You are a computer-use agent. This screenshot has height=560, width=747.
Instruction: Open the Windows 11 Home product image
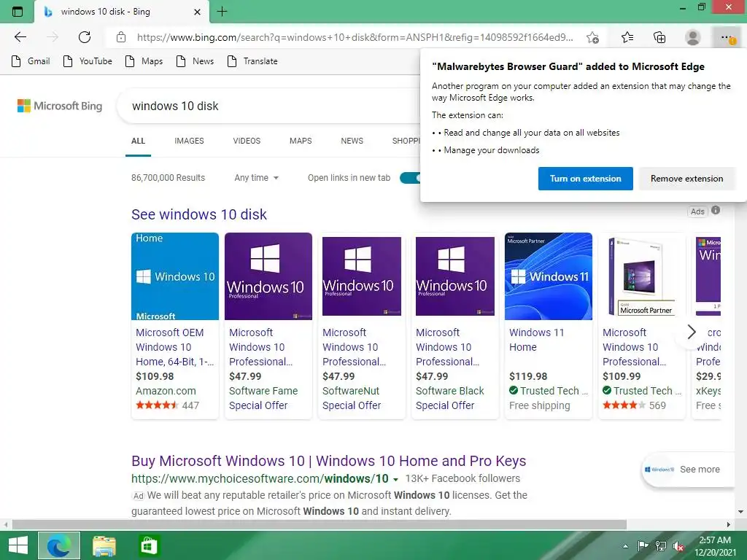[549, 276]
